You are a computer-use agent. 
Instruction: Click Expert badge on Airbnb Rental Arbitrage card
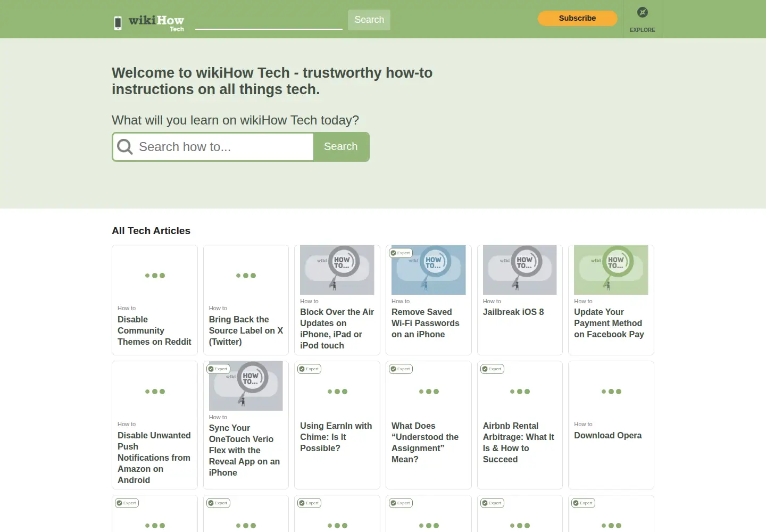click(492, 369)
